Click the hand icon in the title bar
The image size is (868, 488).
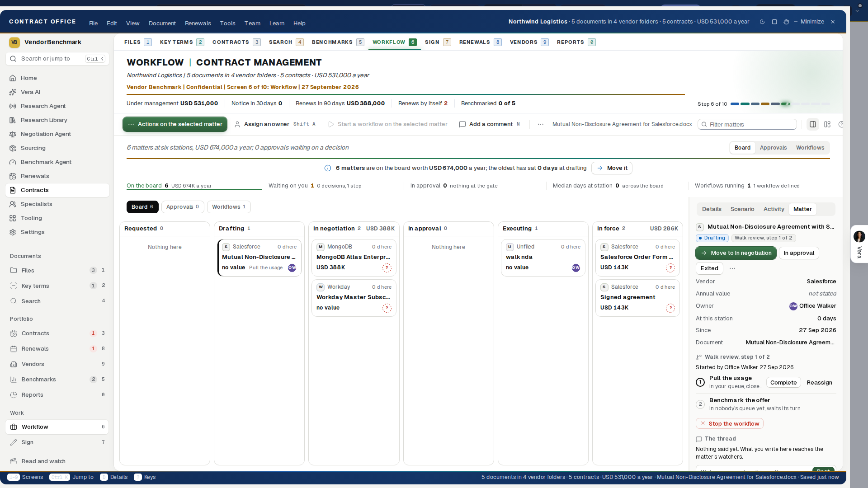click(786, 22)
